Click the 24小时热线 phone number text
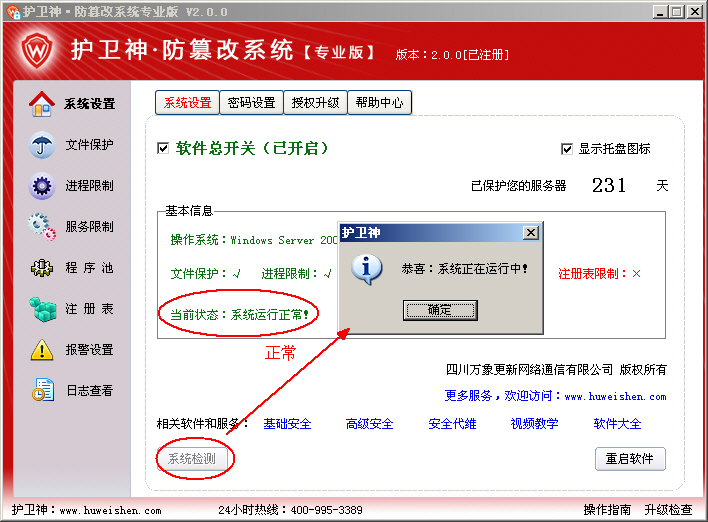The image size is (708, 522). coord(290,510)
